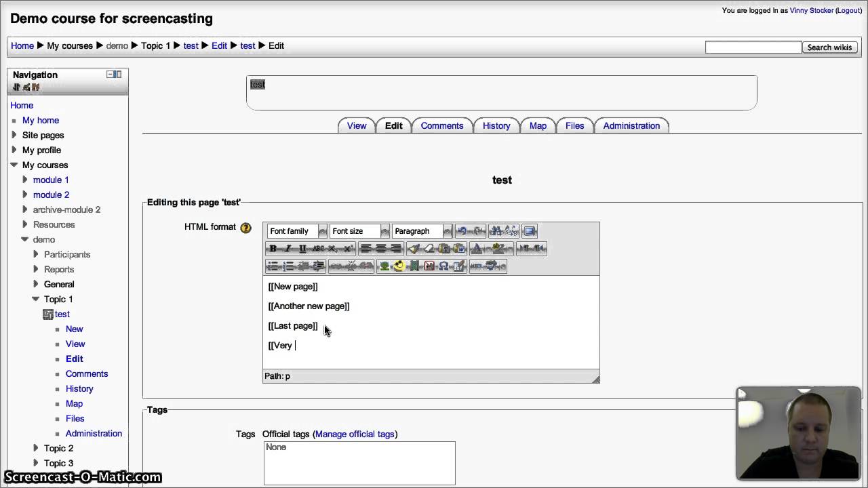
Task: Click the official tags list box
Action: pyautogui.click(x=359, y=463)
